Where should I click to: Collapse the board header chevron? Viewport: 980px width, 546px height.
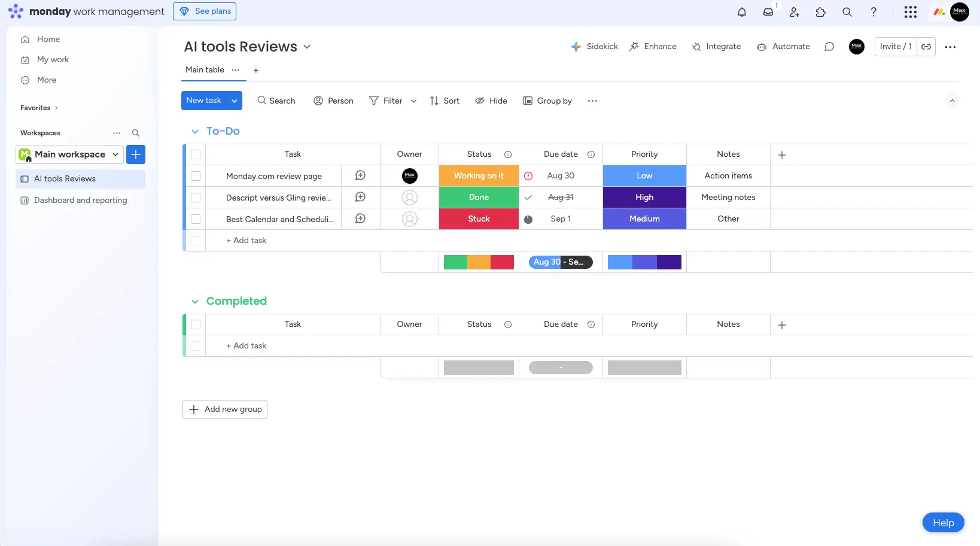[x=952, y=101]
